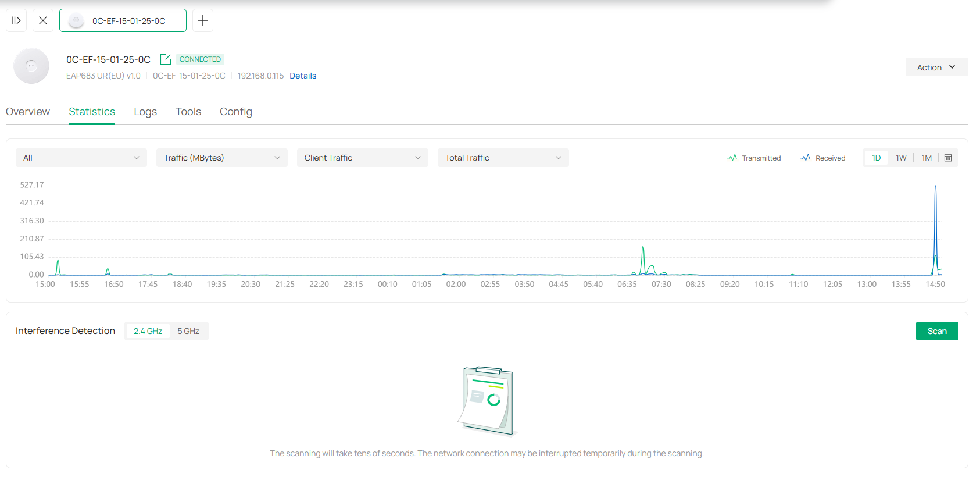The width and height of the screenshot is (980, 480).
Task: Switch to the Config tab
Action: [236, 112]
